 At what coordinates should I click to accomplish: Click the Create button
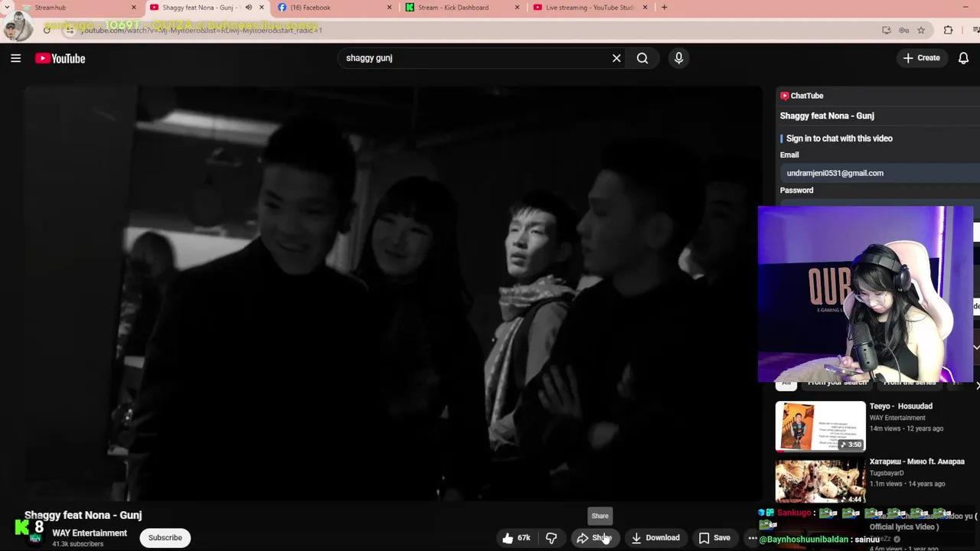coord(921,58)
